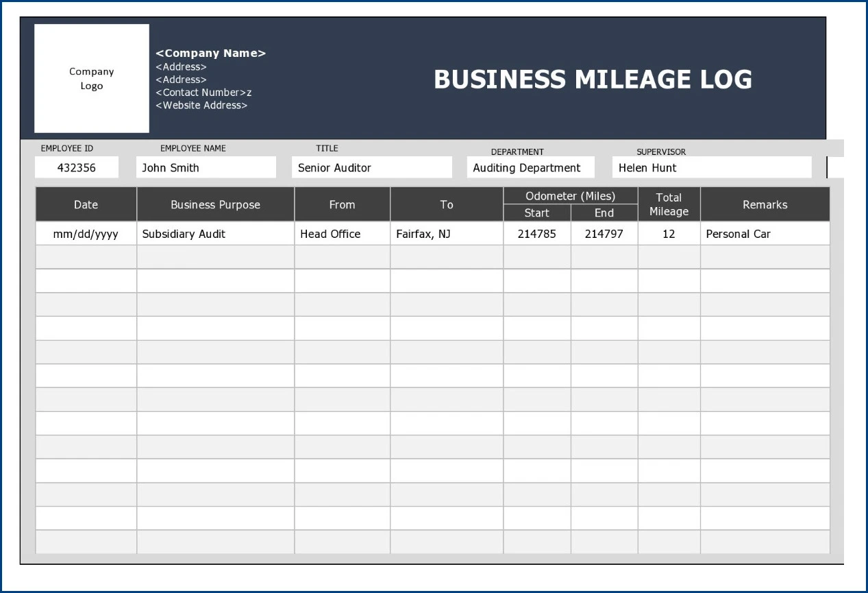Select the <Website Address> placeholder line

[201, 105]
